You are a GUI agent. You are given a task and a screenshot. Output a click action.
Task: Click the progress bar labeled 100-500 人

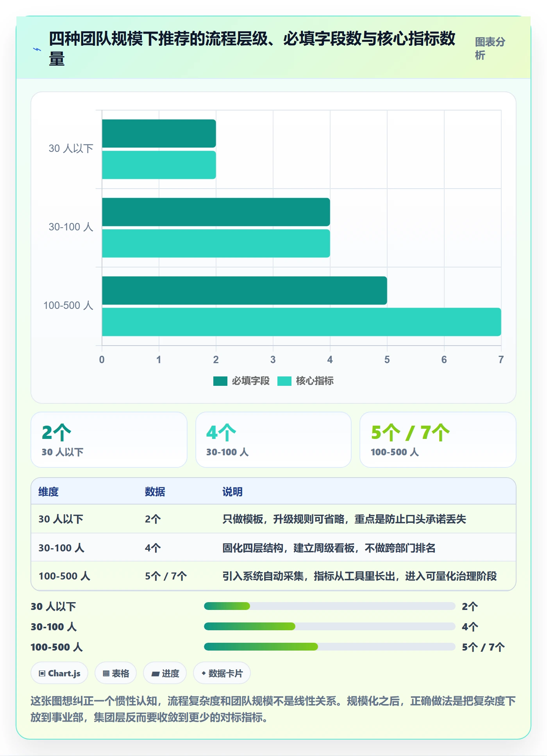tap(329, 647)
